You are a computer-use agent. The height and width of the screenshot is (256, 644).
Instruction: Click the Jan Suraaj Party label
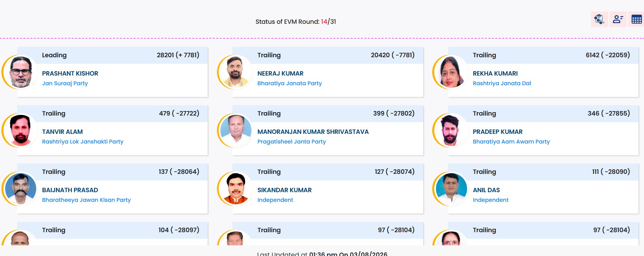coord(65,83)
